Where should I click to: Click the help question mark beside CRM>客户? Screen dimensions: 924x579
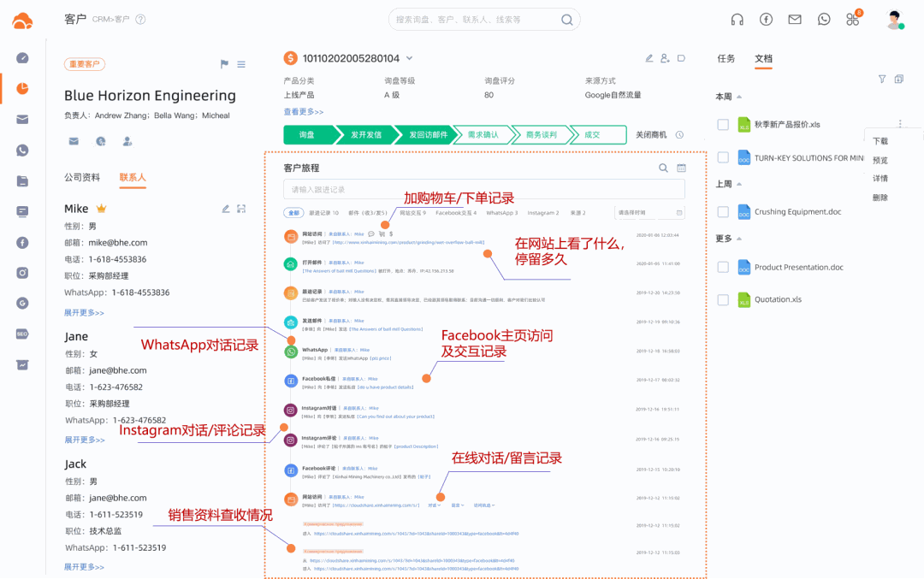point(140,20)
